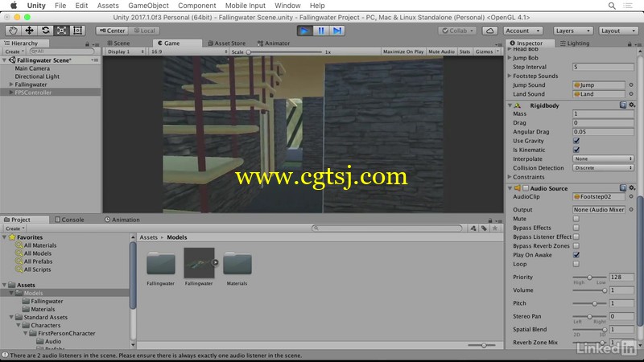The image size is (644, 362).
Task: Search by type icon in Project panel
Action: click(473, 228)
